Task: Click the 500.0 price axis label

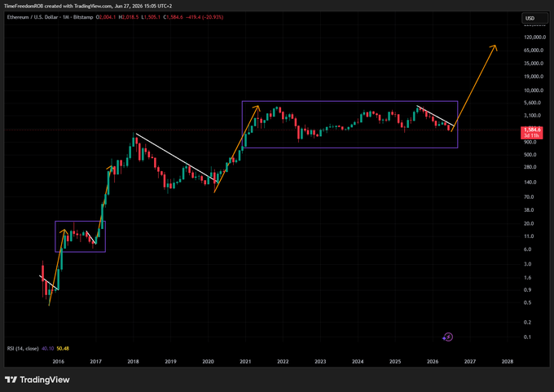Action: (x=530, y=155)
